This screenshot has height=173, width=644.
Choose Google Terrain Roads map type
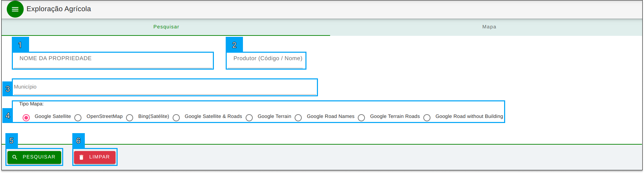point(362,118)
